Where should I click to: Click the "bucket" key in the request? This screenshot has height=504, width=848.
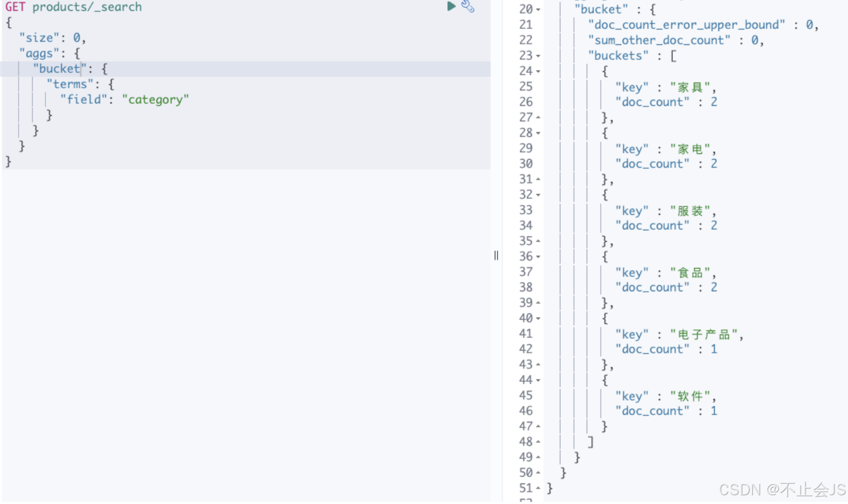point(60,69)
